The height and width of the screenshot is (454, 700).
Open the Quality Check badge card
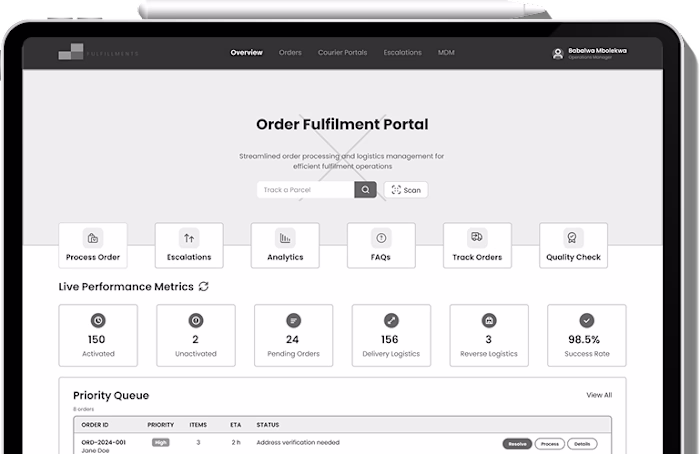tap(573, 246)
